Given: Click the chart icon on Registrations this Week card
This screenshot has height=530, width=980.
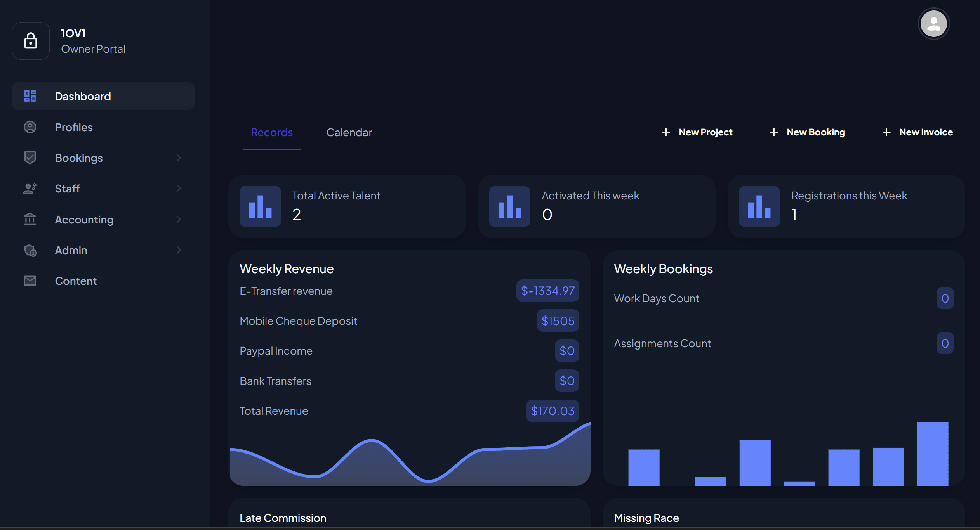Looking at the screenshot, I should click(x=759, y=206).
